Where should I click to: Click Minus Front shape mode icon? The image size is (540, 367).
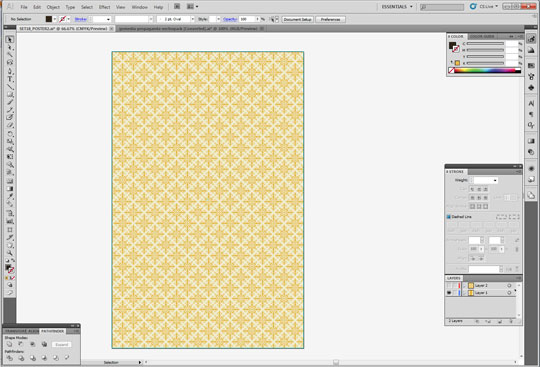(21, 344)
